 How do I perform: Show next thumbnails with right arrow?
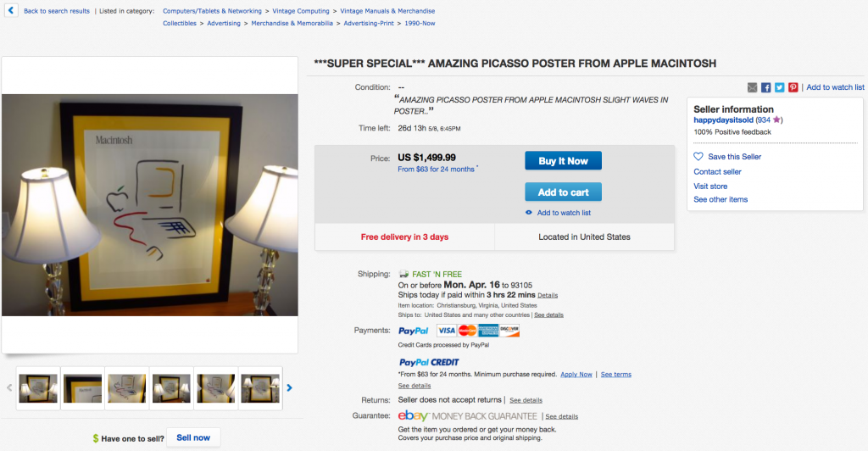pos(290,388)
